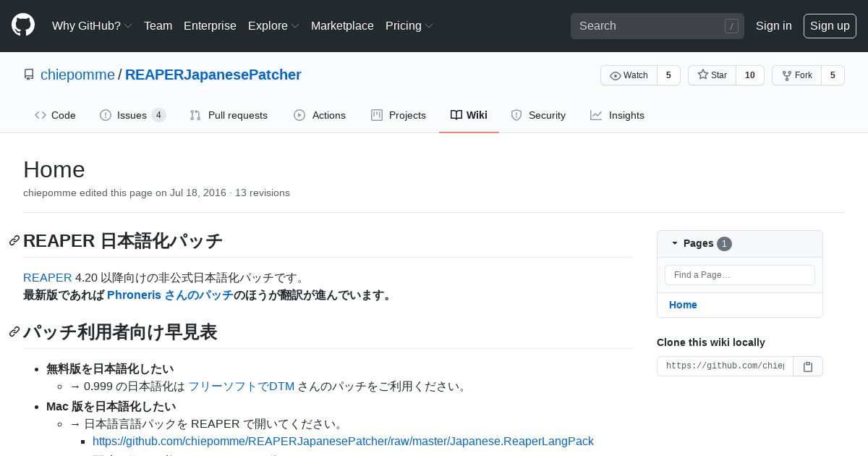Viewport: 868px width, 456px height.
Task: Switch to the Code tab
Action: [x=55, y=115]
